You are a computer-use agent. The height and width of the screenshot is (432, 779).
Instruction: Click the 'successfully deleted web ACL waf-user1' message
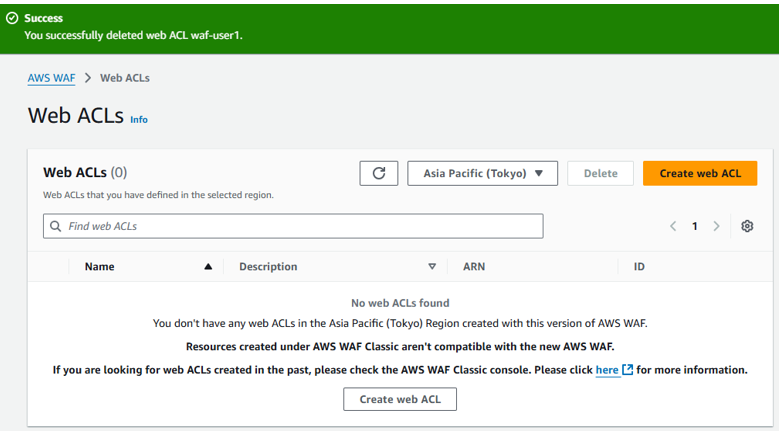(x=133, y=35)
